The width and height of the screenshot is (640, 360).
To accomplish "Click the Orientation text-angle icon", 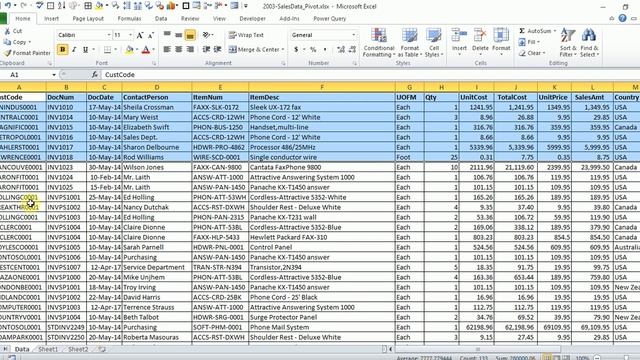I will (207, 35).
